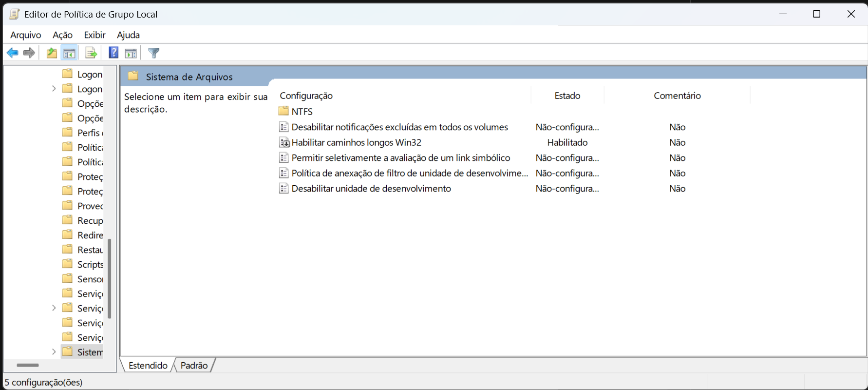Maximize the Editor de Política de Grupo Local window
This screenshot has width=868, height=390.
[817, 14]
